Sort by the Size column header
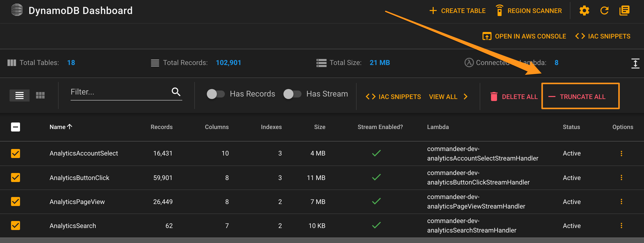 point(320,127)
